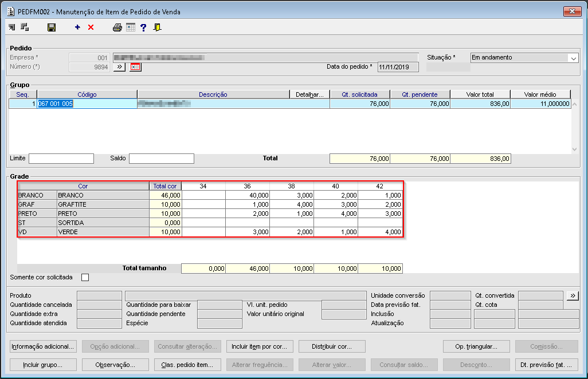The image size is (588, 379).
Task: Click the Data do pedido field
Action: [398, 67]
